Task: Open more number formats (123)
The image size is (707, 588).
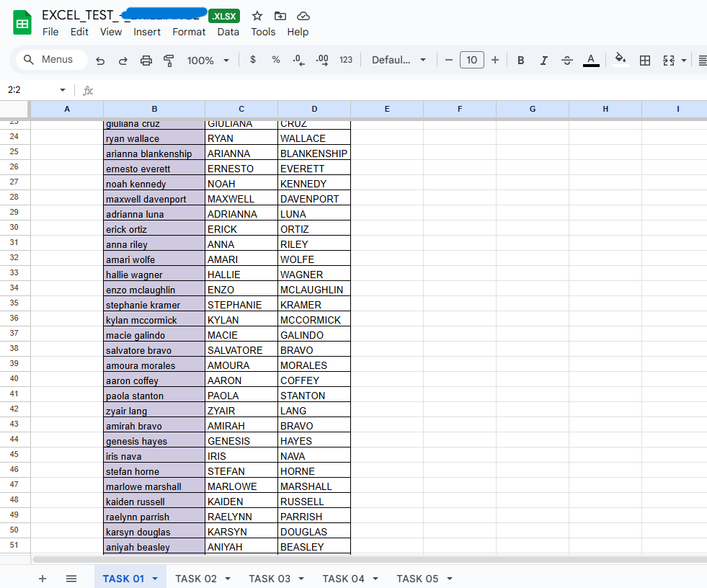Action: click(346, 60)
